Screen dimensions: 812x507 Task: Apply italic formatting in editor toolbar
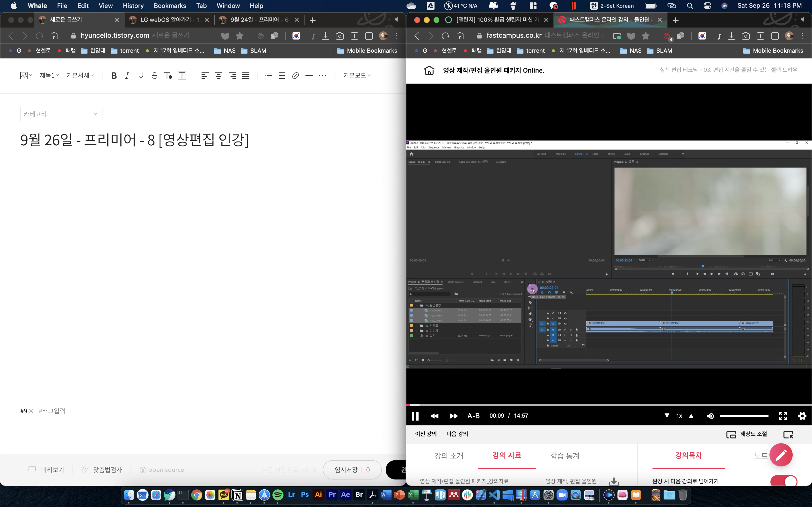(127, 75)
